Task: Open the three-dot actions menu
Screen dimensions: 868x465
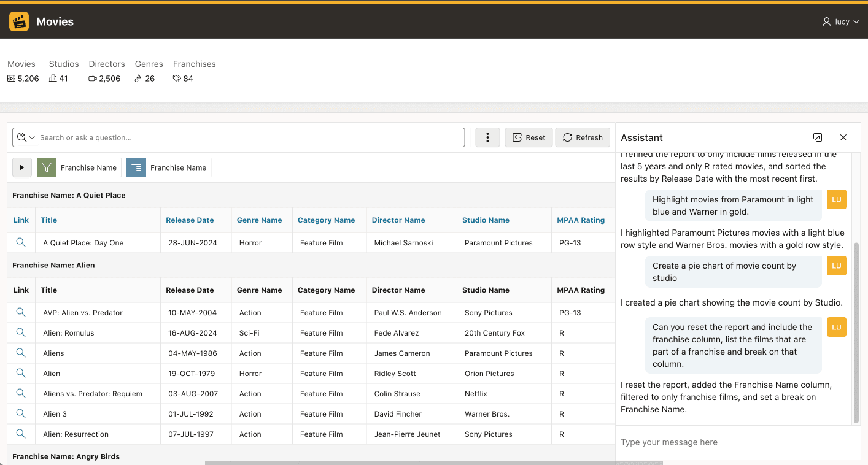Action: click(x=487, y=137)
